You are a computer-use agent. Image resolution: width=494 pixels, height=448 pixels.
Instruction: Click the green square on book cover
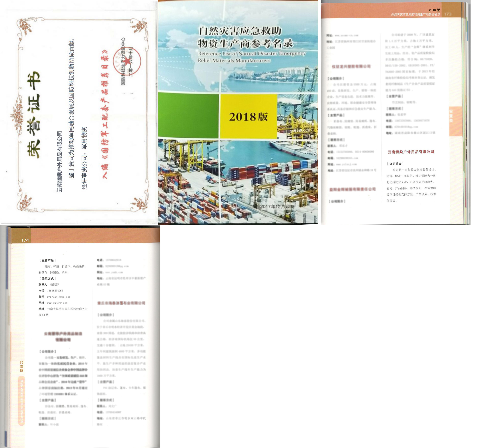click(x=188, y=116)
